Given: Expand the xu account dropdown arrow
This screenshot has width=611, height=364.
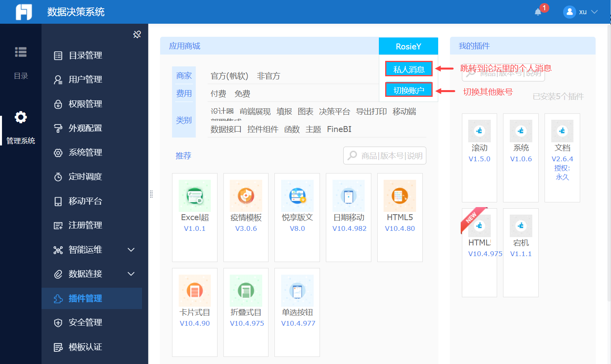Looking at the screenshot, I should pos(594,12).
